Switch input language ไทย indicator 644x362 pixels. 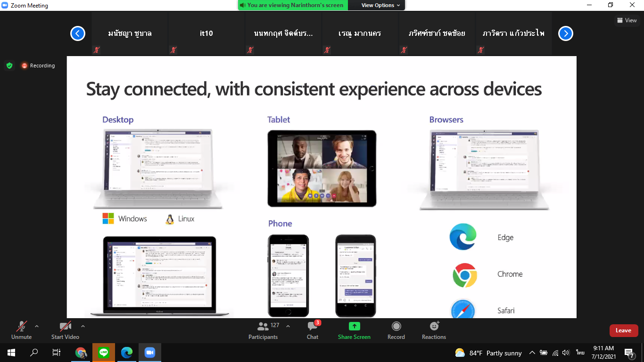pyautogui.click(x=580, y=353)
